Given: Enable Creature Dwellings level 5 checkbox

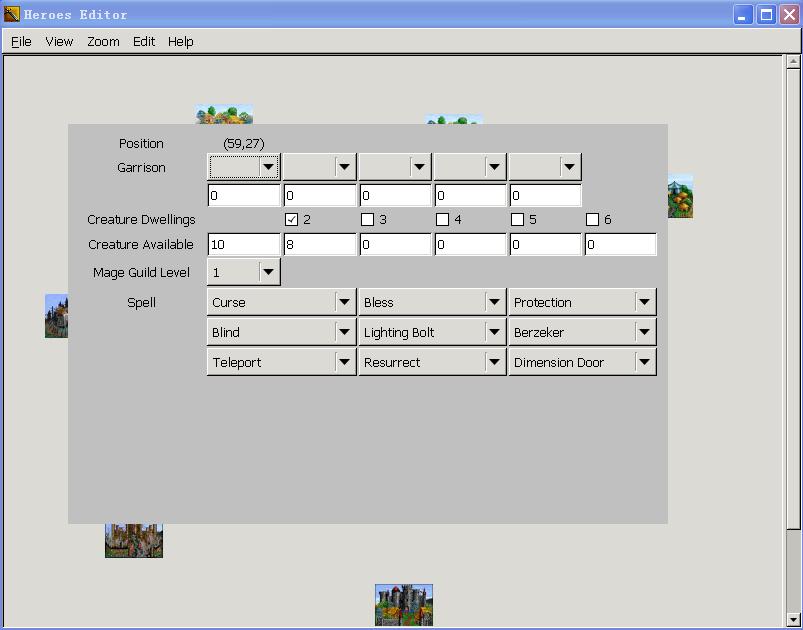Looking at the screenshot, I should (x=517, y=220).
